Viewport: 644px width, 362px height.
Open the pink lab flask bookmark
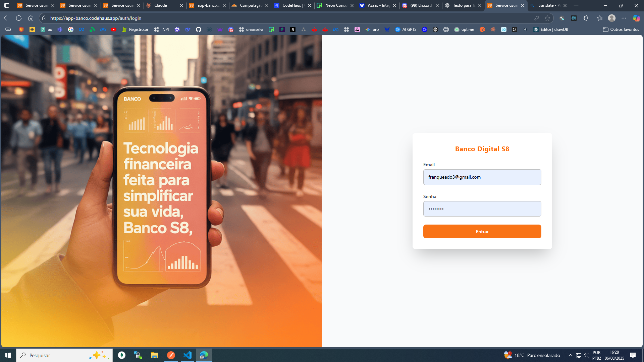357,29
